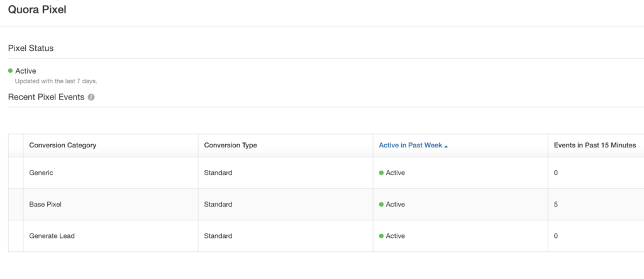Click the Active label under Pixel Status
Image resolution: width=644 pixels, height=279 pixels.
click(25, 71)
